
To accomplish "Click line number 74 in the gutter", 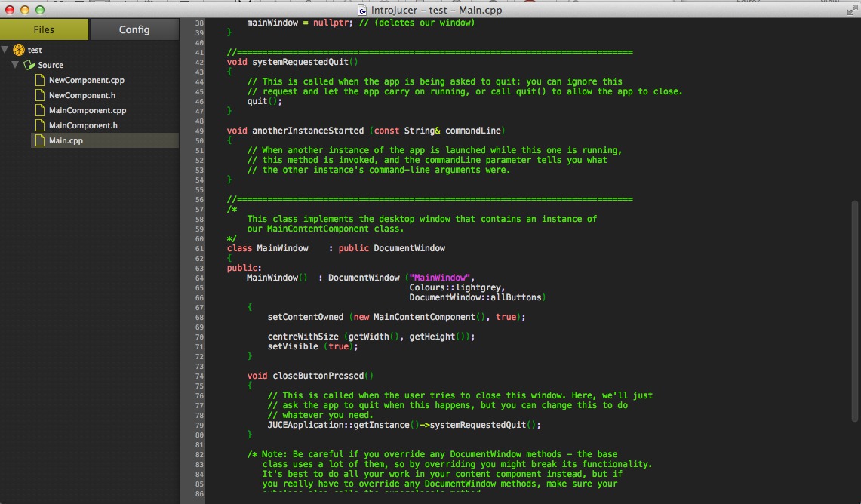I will click(198, 376).
